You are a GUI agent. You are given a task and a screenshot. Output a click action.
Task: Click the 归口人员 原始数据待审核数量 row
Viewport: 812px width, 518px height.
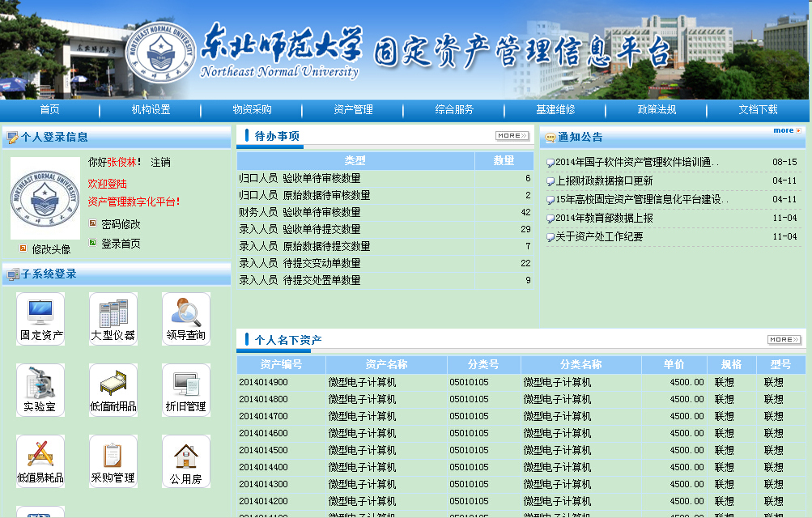point(385,196)
